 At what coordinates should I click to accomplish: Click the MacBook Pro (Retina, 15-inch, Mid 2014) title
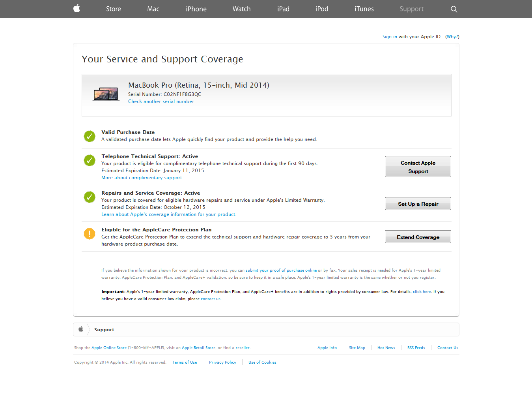click(199, 85)
